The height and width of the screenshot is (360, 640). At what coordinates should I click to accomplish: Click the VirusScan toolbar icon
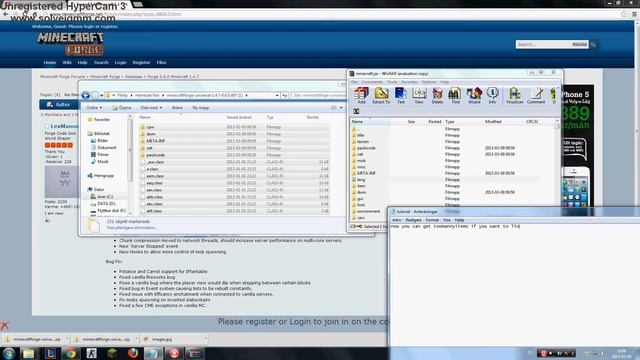[514, 96]
